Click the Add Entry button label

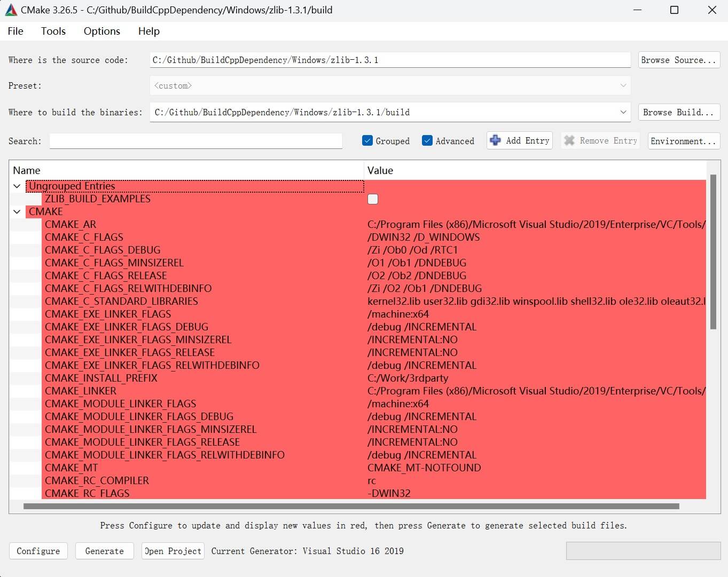click(528, 140)
